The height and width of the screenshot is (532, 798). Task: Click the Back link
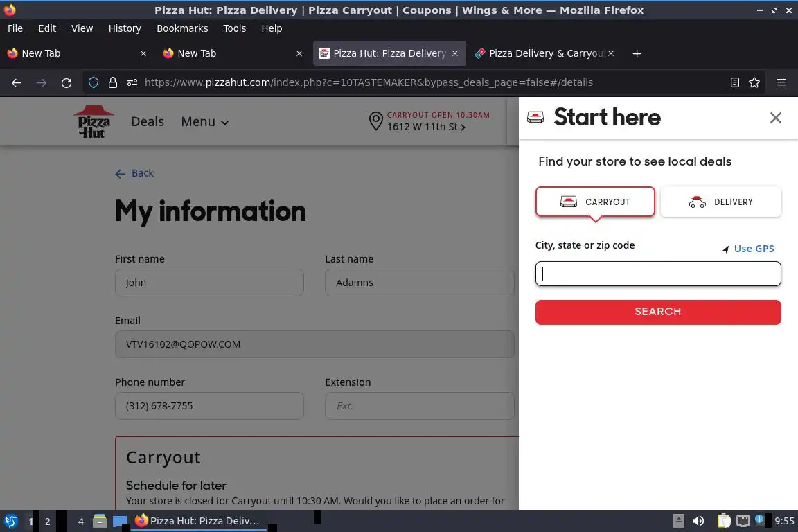143,174
